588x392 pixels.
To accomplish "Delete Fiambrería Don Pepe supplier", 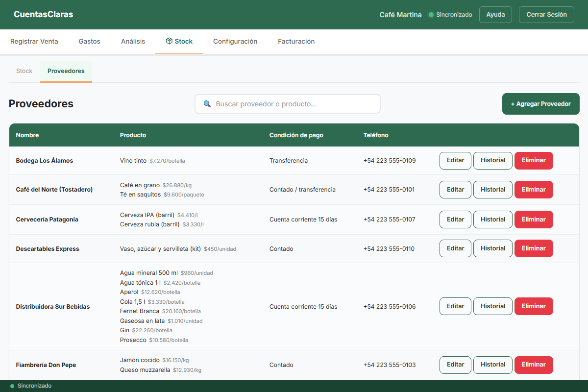I will (x=534, y=365).
